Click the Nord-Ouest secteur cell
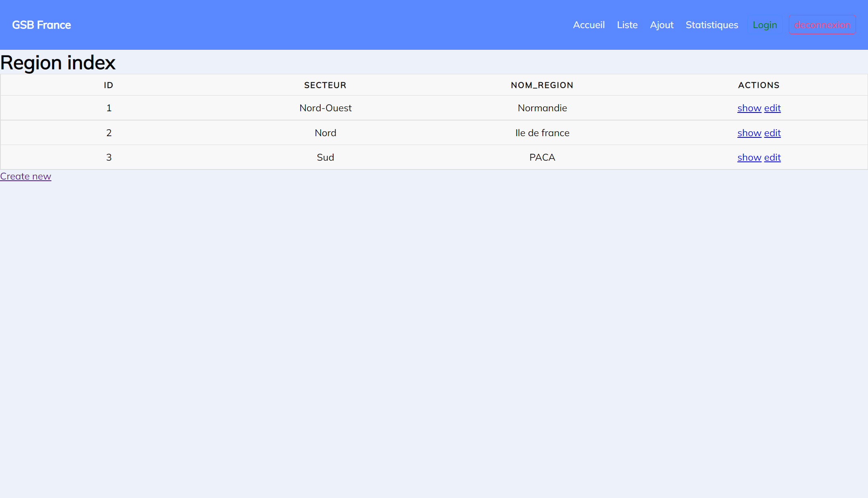This screenshot has width=868, height=498. (325, 108)
